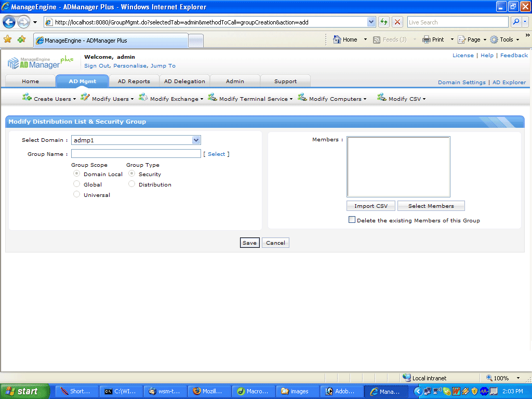
Task: Open the Select Domain dropdown
Action: (196, 140)
